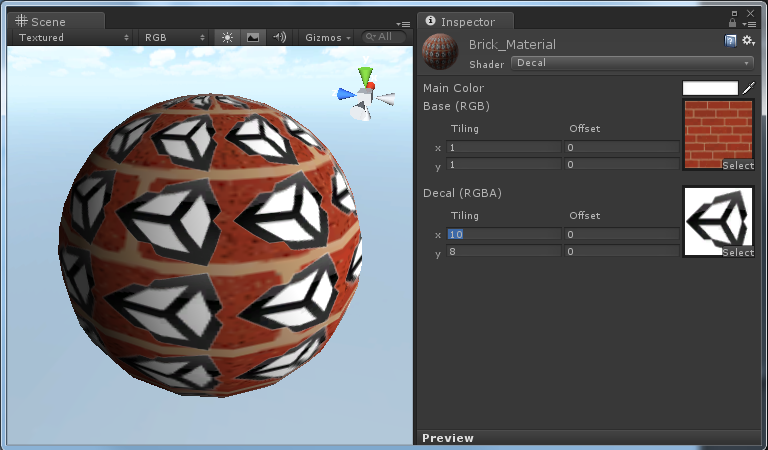768x450 pixels.
Task: Pick color with the eyedropper icon
Action: [749, 88]
